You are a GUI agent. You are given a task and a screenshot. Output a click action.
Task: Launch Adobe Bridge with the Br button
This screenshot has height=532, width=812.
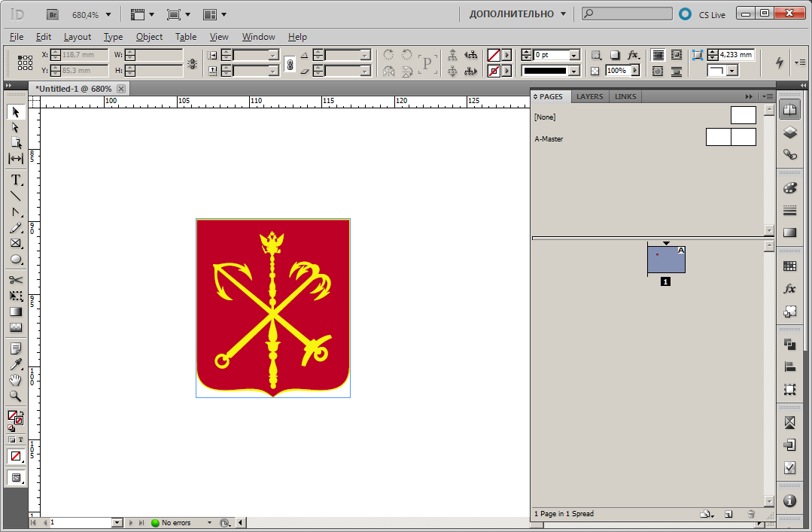pyautogui.click(x=53, y=14)
